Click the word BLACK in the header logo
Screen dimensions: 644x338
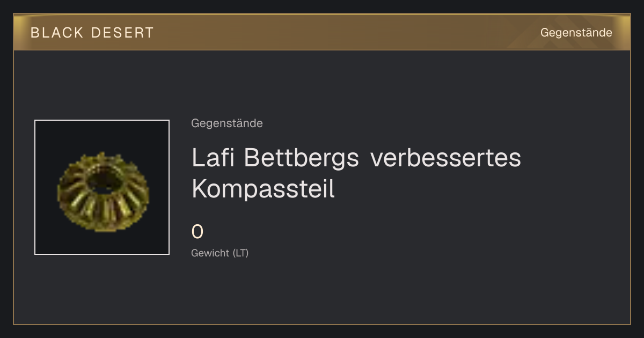tap(57, 33)
